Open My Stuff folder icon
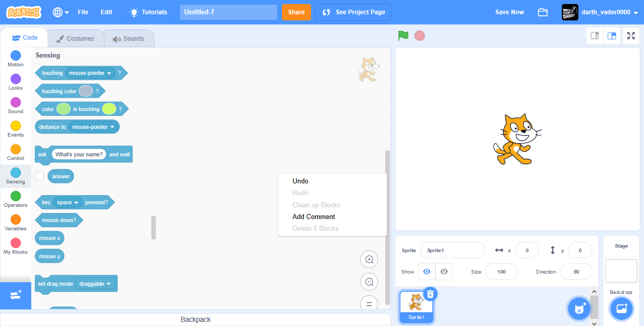This screenshot has width=644, height=326. pos(543,12)
